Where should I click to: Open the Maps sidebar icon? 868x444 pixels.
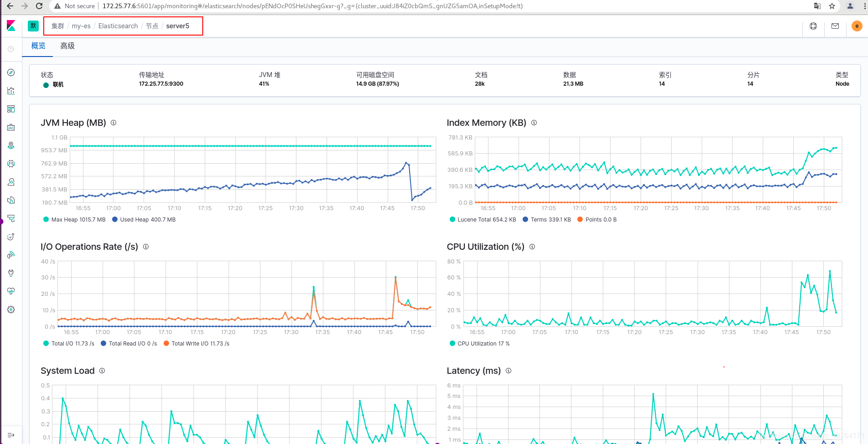(11, 145)
